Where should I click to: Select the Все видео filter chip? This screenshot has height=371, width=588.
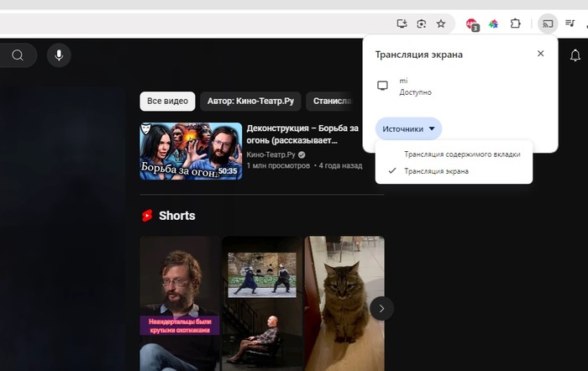(x=167, y=102)
